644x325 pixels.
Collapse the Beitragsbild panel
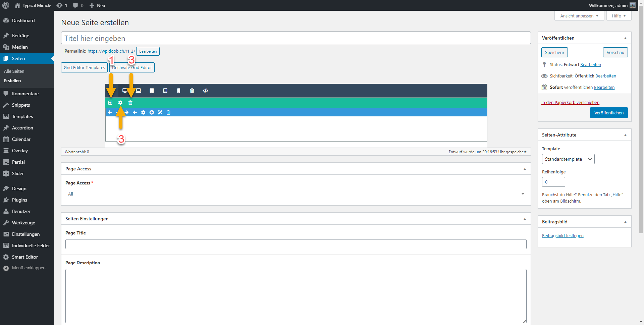tap(625, 222)
